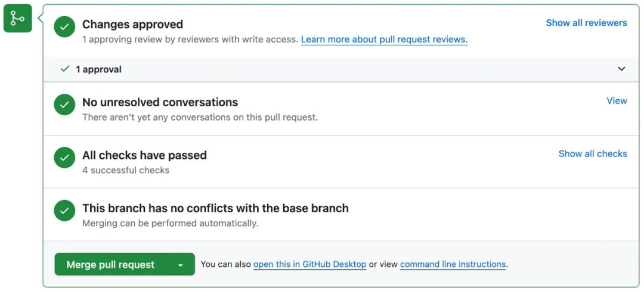Click the Changes approved checkmark icon
The height and width of the screenshot is (292, 644).
click(x=64, y=27)
